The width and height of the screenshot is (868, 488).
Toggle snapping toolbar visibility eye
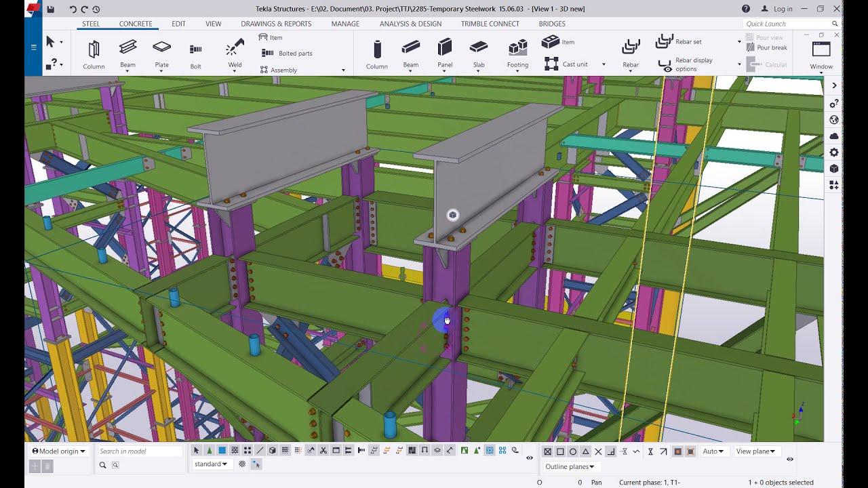tap(790, 459)
